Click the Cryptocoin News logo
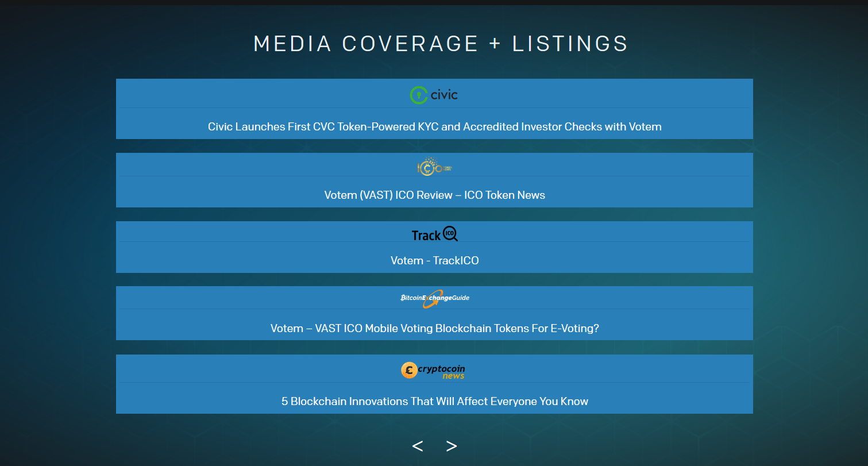The image size is (868, 466). pyautogui.click(x=434, y=370)
